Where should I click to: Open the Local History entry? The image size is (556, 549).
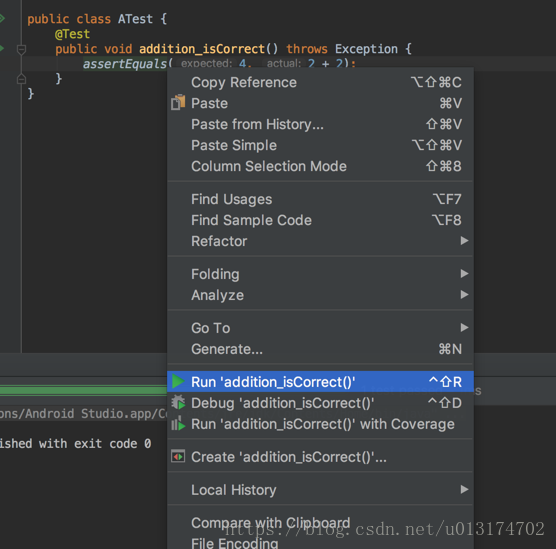320,489
